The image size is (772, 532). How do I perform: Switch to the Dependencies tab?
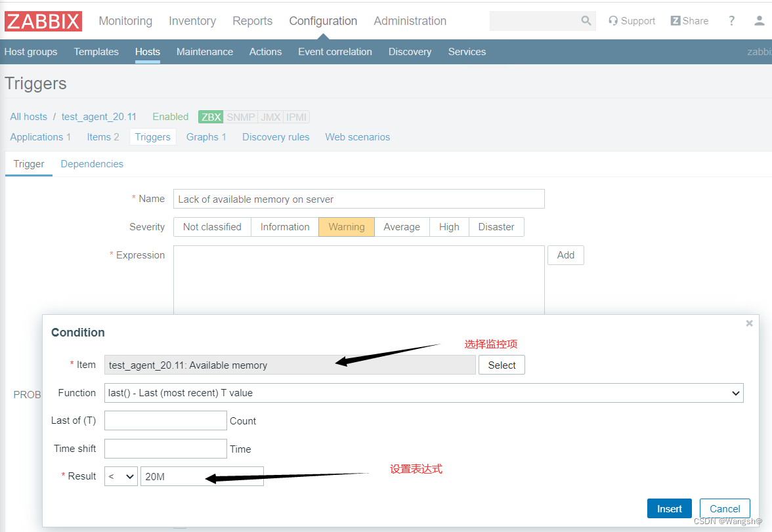pyautogui.click(x=92, y=164)
